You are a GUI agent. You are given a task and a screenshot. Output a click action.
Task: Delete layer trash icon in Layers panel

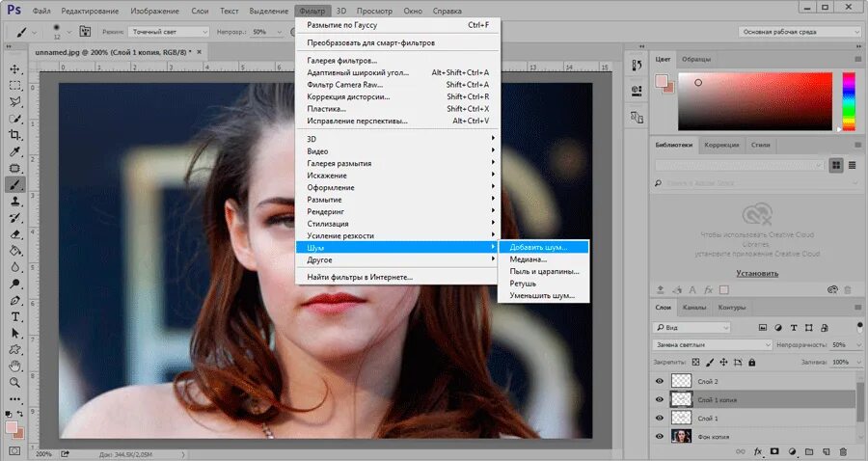tap(843, 451)
